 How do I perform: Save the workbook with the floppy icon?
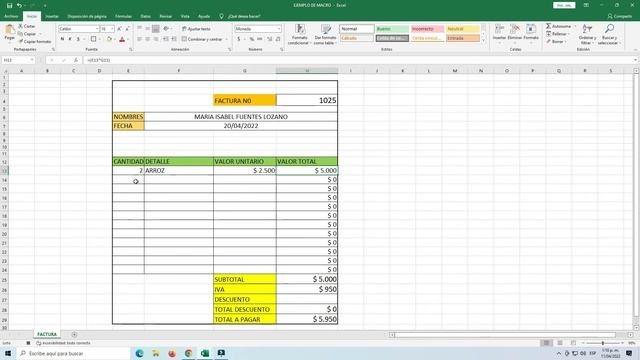[x=9, y=5]
